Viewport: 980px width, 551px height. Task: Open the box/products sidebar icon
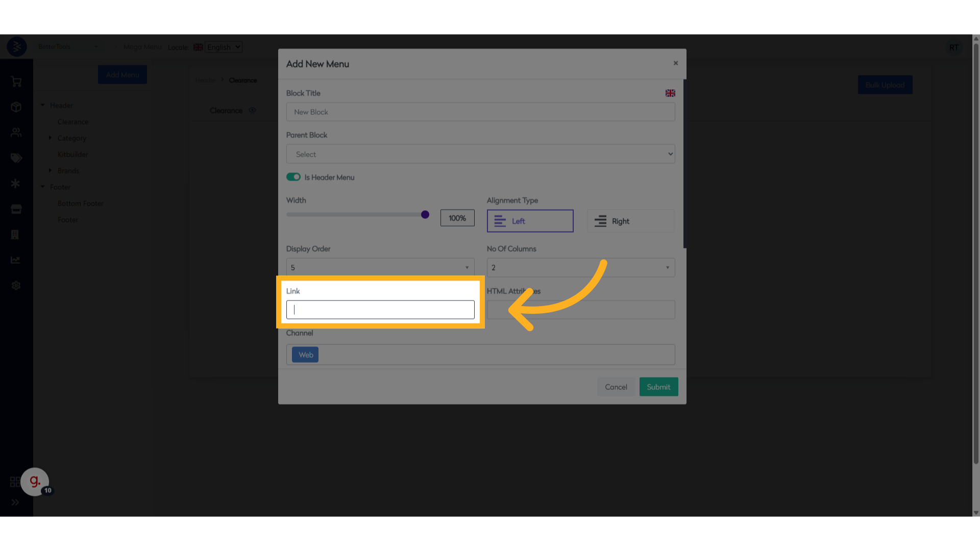(x=16, y=107)
